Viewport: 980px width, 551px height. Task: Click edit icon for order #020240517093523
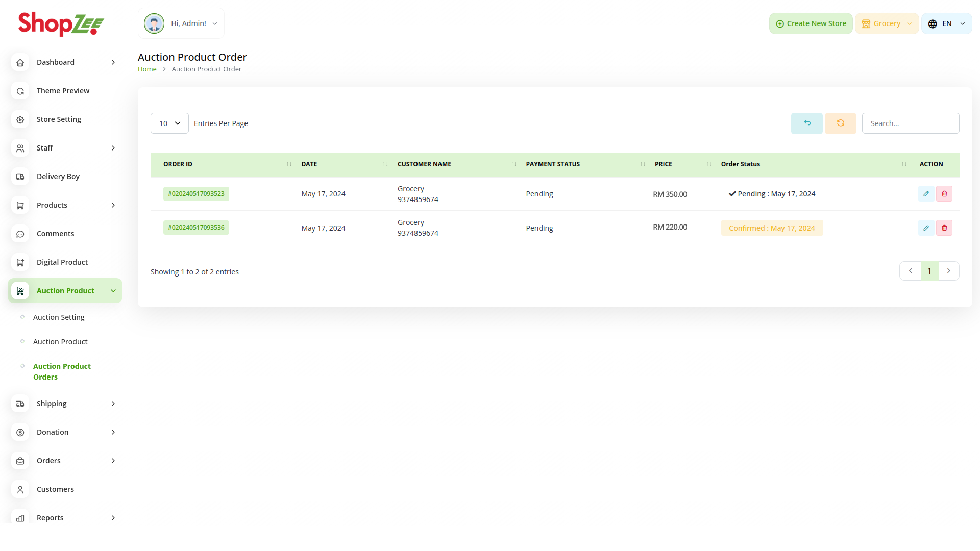[926, 194]
